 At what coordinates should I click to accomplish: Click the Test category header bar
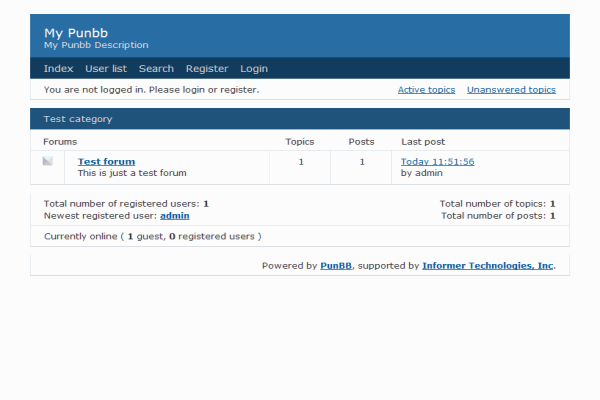click(299, 119)
